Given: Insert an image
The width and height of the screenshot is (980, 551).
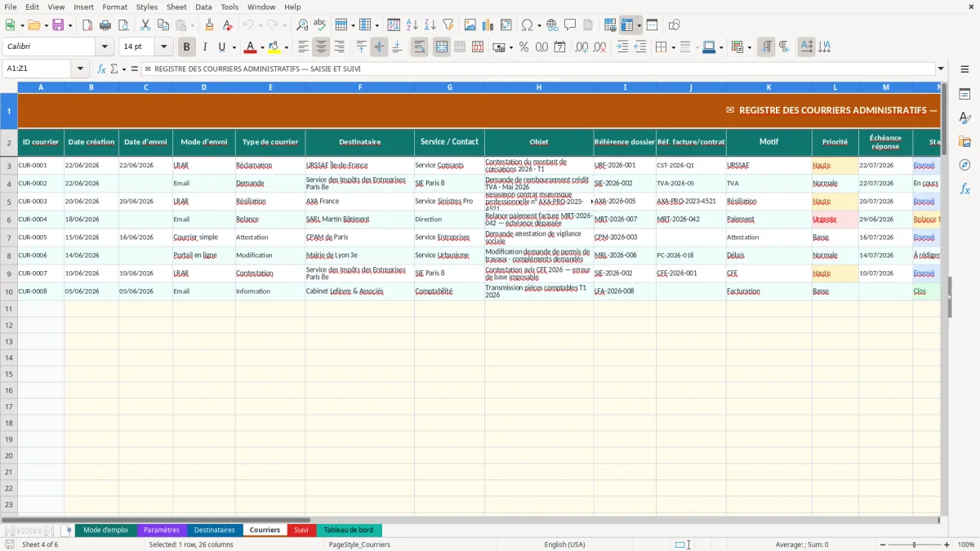Looking at the screenshot, I should click(x=470, y=25).
